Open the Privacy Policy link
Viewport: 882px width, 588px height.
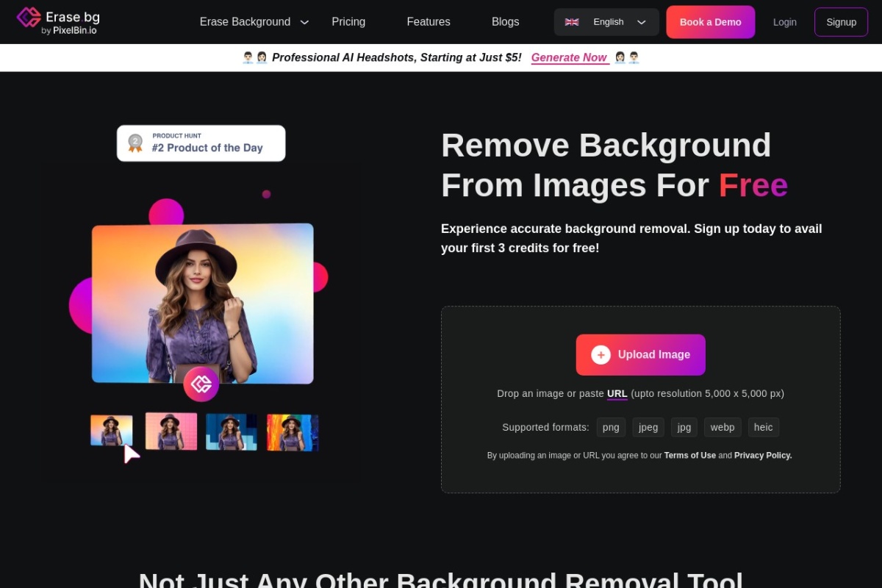(763, 456)
